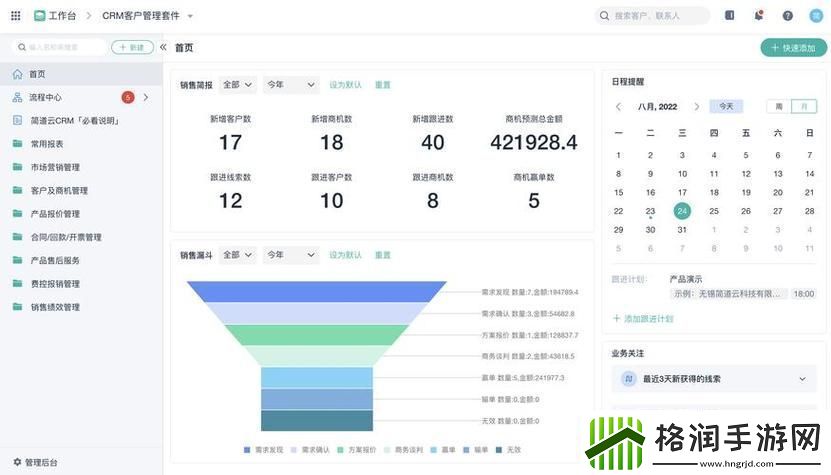Click the 快速添加 button
This screenshot has width=831, height=475.
tap(793, 48)
